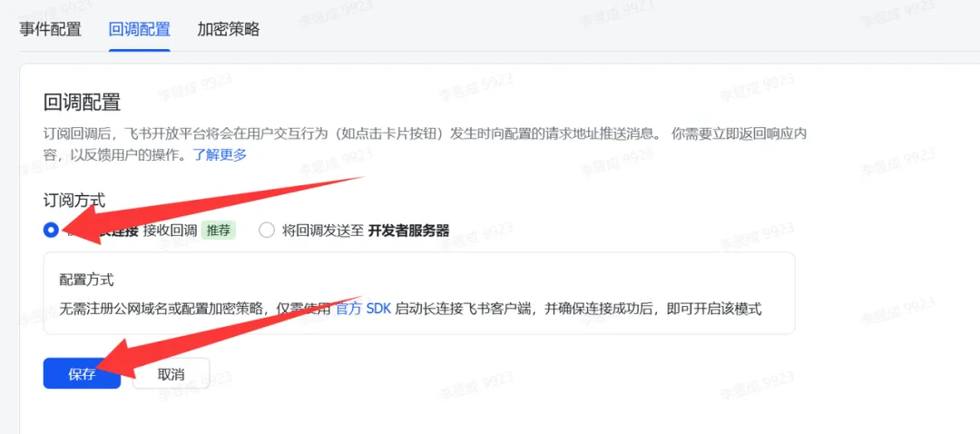Click the 将回调发送至 label text
This screenshot has width=980, height=434.
click(323, 230)
